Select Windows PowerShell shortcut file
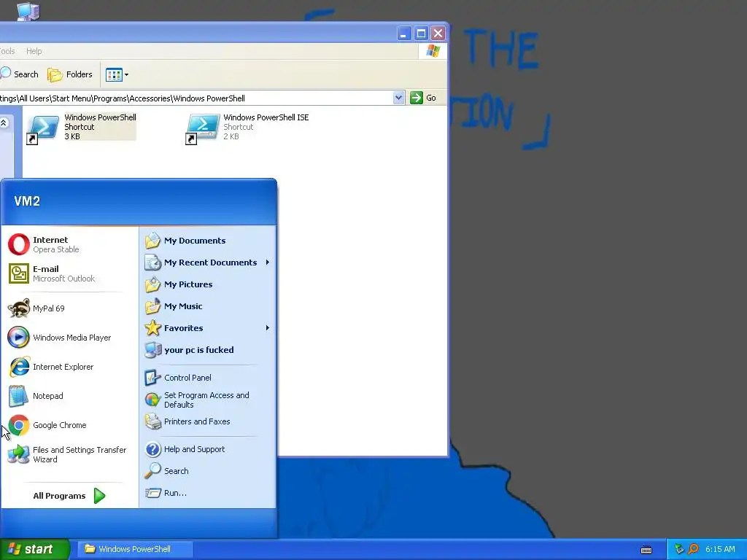 [x=82, y=127]
